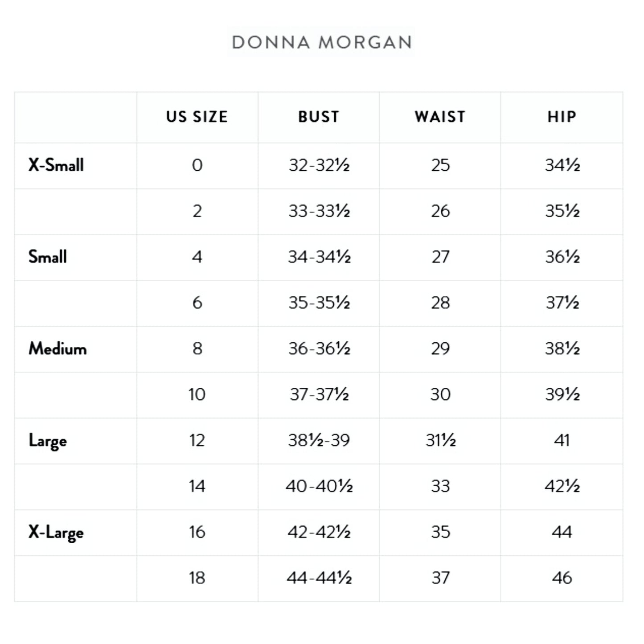This screenshot has width=644, height=644.
Task: Click the 37½ hip measurement
Action: click(562, 303)
